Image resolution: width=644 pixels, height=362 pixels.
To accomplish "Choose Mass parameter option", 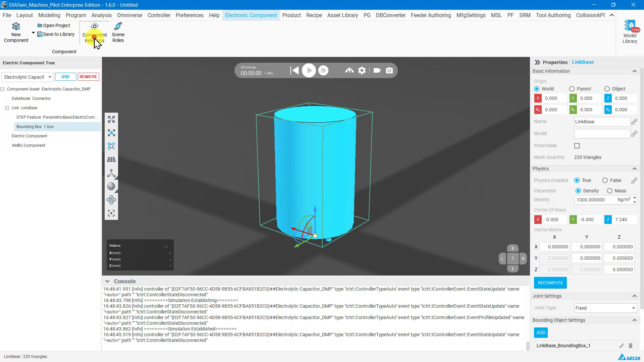I will point(610,191).
